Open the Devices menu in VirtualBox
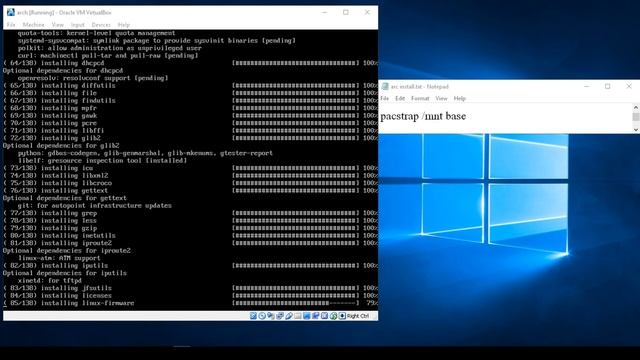The image size is (640, 360). [x=101, y=25]
